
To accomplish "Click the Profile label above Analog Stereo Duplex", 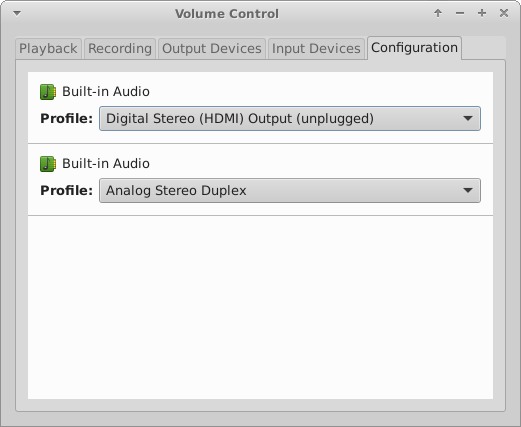I will tap(66, 191).
